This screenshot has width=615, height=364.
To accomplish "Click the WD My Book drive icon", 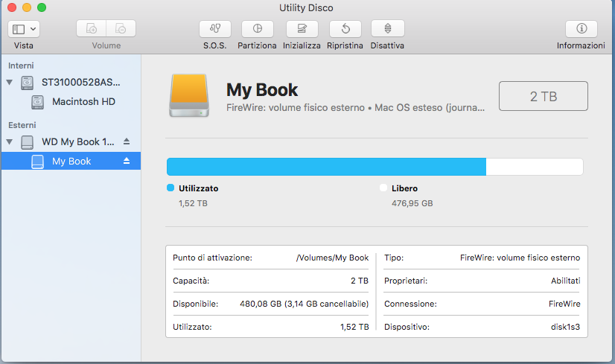I will 27,142.
